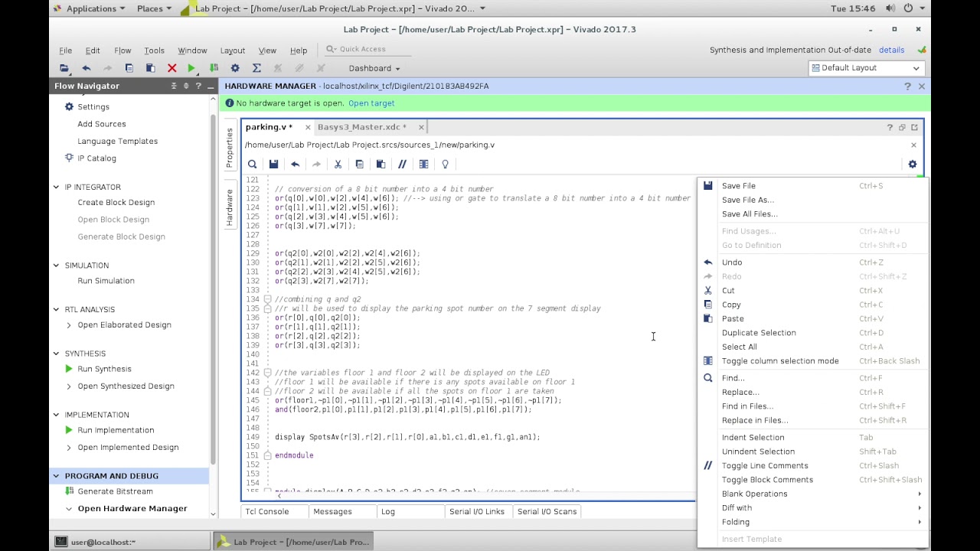This screenshot has width=980, height=551.
Task: Click the Open target link
Action: 371,103
